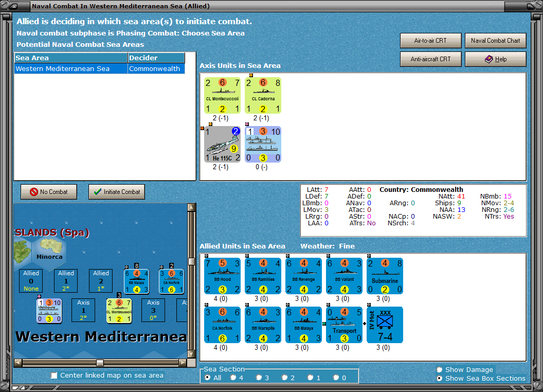
Task: Open the Naval Combat Chart
Action: (x=496, y=41)
